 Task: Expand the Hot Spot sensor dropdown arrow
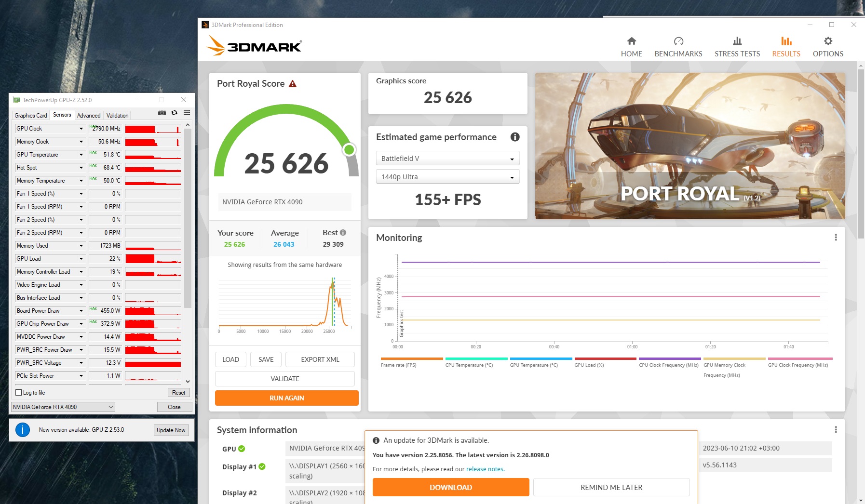[x=81, y=168]
